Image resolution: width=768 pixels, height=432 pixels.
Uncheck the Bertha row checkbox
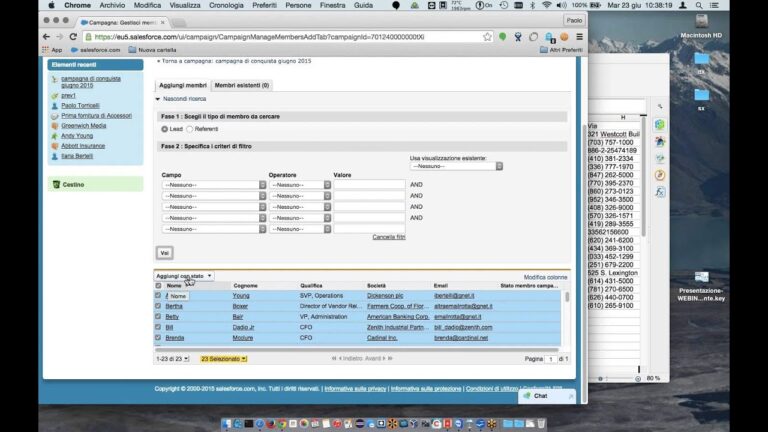coord(158,306)
